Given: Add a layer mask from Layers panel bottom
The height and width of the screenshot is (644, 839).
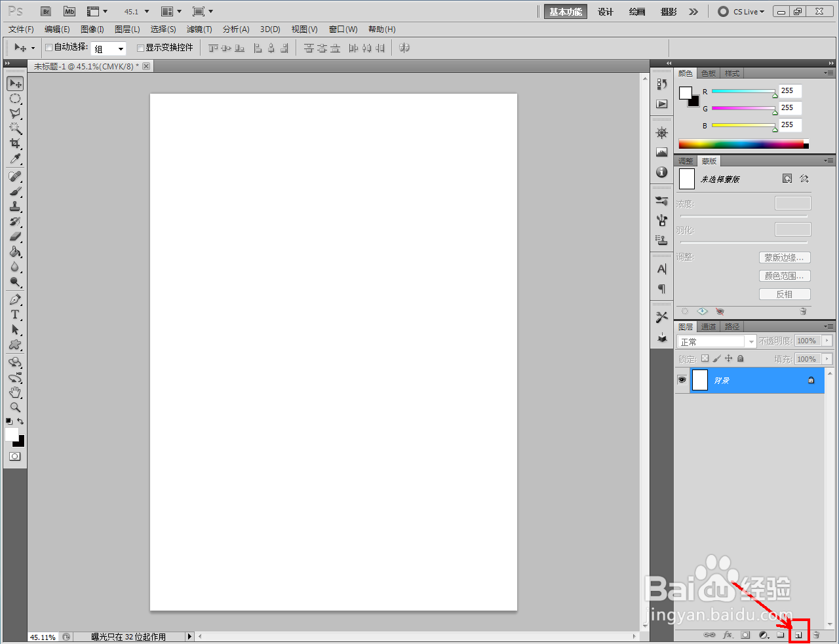Looking at the screenshot, I should 745,635.
